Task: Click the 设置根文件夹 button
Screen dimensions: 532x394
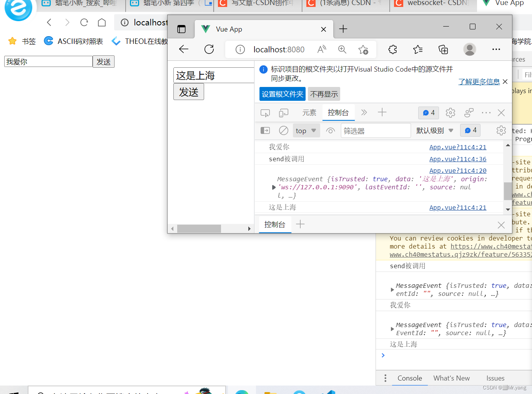Action: (283, 94)
